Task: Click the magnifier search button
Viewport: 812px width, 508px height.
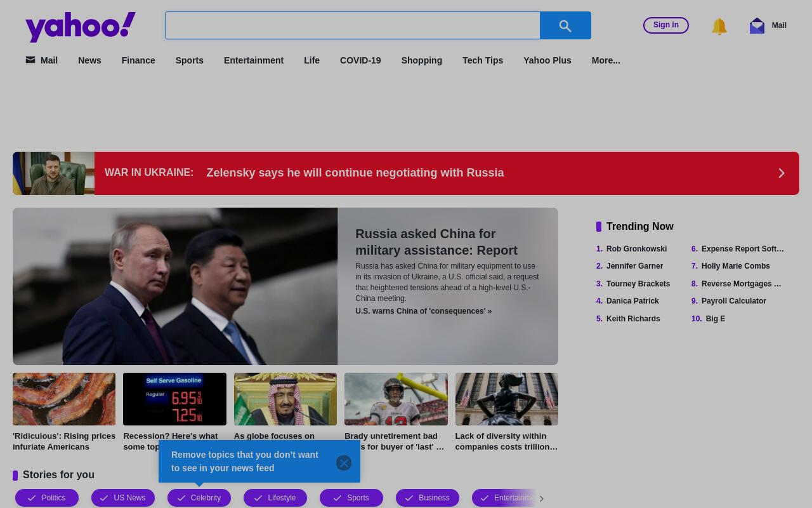Action: [565, 25]
